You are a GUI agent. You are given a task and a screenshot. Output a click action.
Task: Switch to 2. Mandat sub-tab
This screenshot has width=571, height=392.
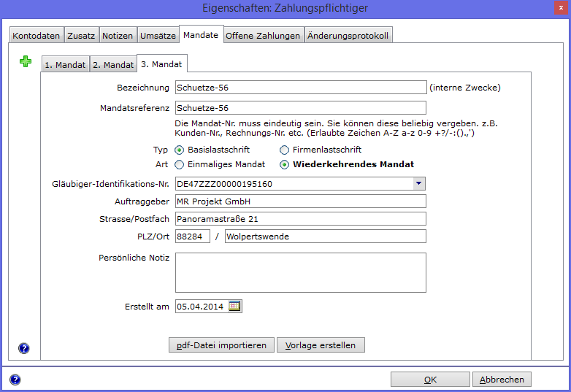tap(113, 64)
